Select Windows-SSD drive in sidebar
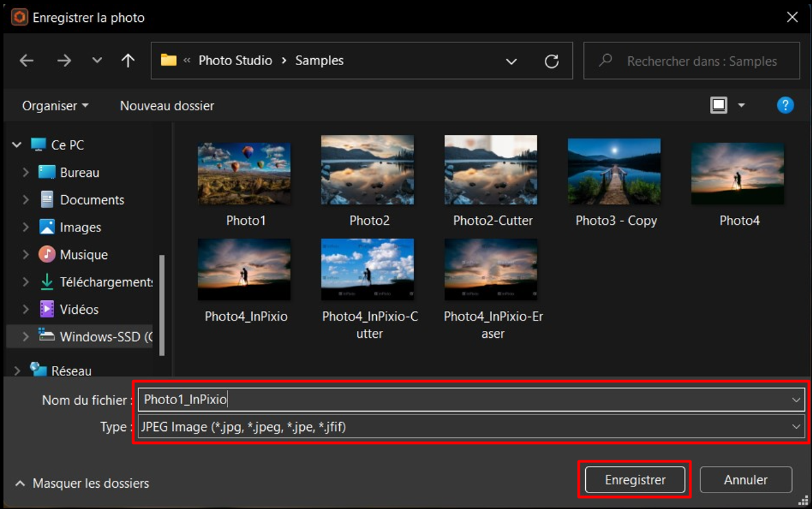Viewport: 812px width, 509px height. 106,337
